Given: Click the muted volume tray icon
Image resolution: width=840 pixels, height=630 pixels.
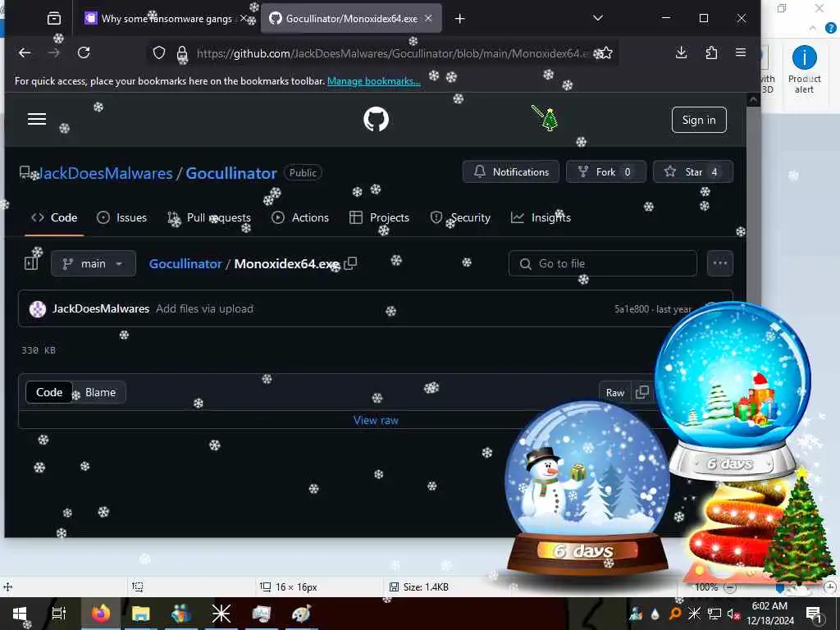Looking at the screenshot, I should 733,614.
